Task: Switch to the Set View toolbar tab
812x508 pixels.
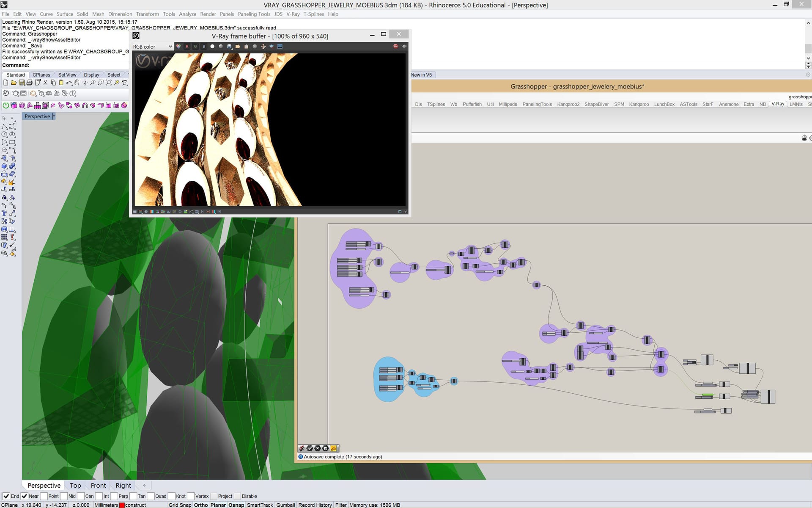Action: pos(67,75)
